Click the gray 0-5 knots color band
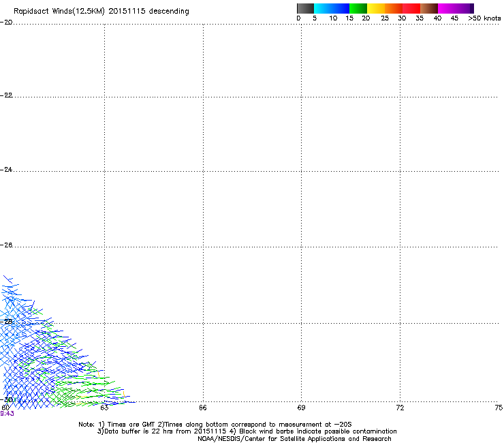504x443 pixels. 305,8
